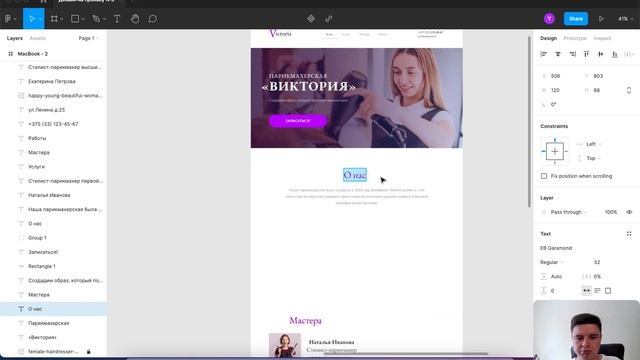Select the +375 (33) 123-45-67 layer
The width and height of the screenshot is (640, 360).
pyautogui.click(x=53, y=124)
